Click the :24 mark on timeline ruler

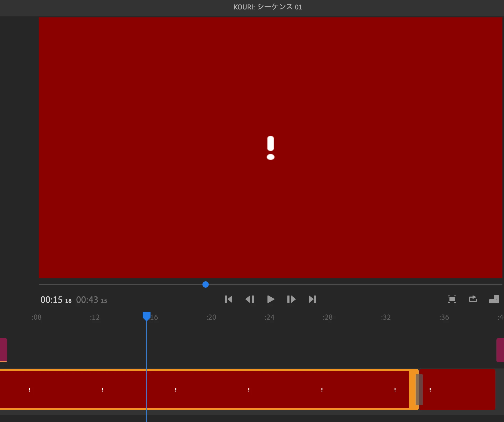pos(269,317)
